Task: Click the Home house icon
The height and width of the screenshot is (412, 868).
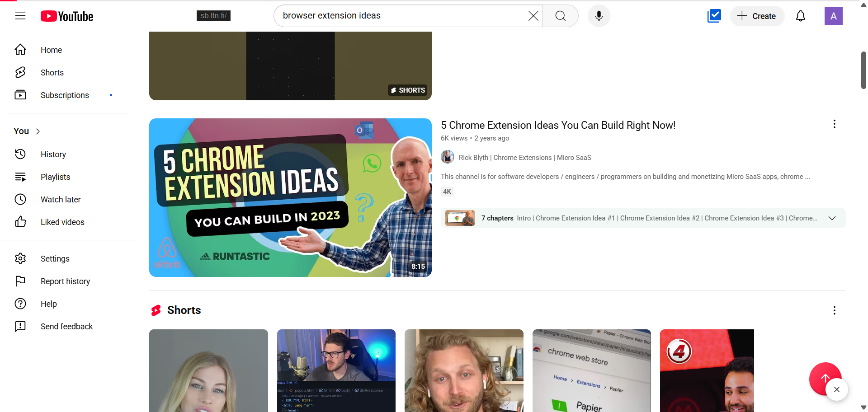Action: point(20,50)
